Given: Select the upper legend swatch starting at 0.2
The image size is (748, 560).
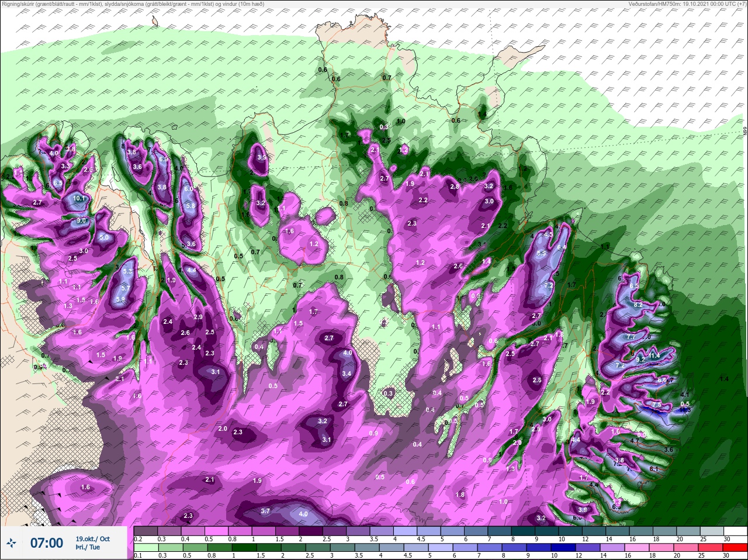Looking at the screenshot, I should click(145, 531).
